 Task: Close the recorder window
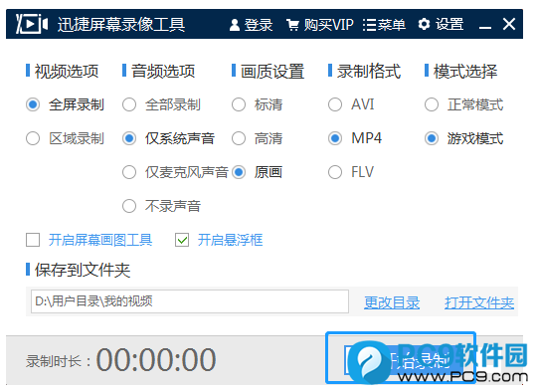pos(509,24)
